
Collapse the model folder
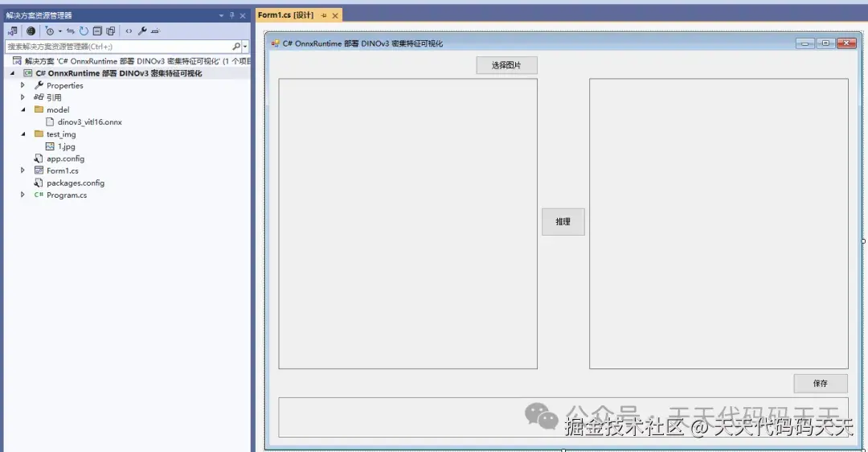pyautogui.click(x=23, y=109)
